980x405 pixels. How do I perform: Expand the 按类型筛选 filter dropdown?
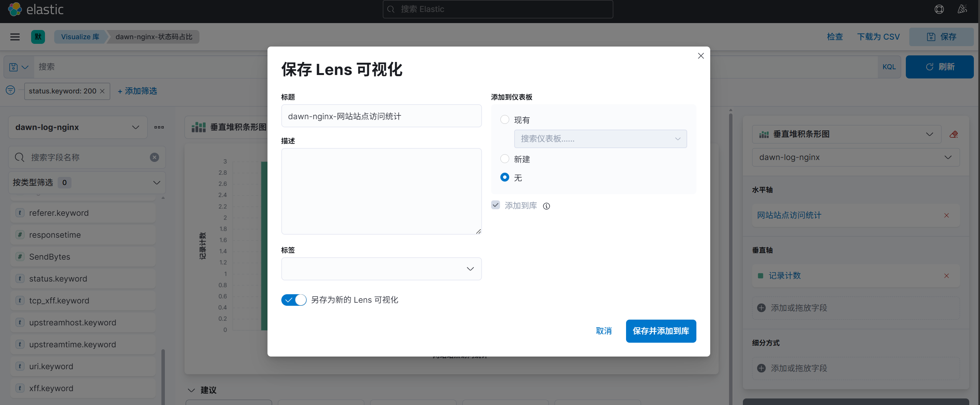pos(87,183)
